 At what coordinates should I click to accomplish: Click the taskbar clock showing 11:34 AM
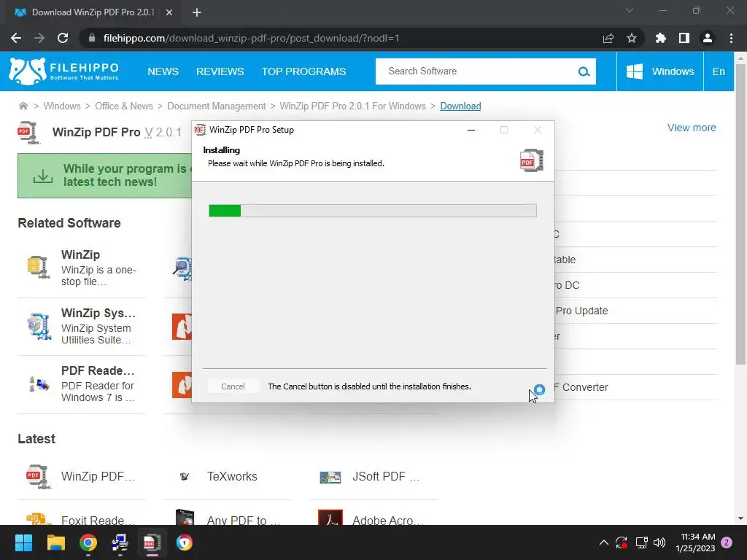pyautogui.click(x=695, y=542)
